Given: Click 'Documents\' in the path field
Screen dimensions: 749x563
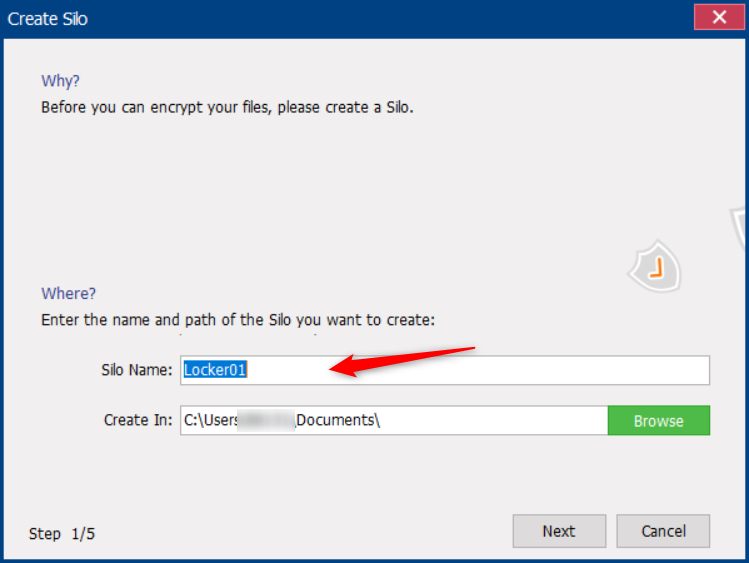Looking at the screenshot, I should (x=338, y=421).
